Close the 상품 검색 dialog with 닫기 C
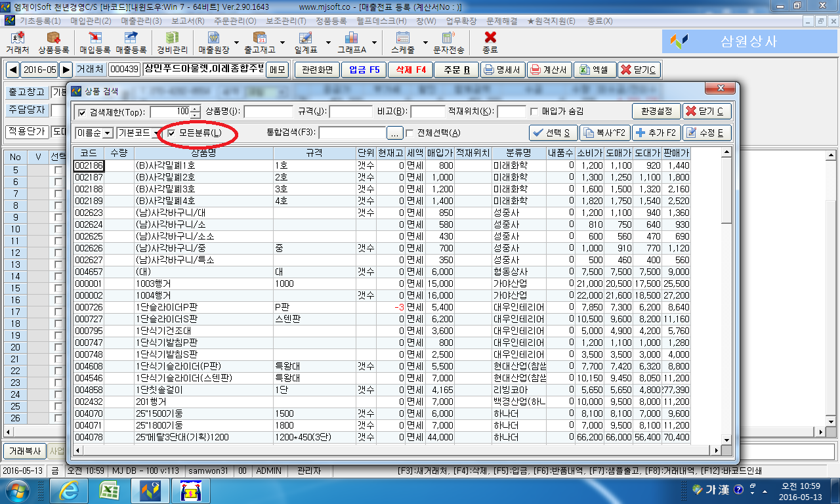 (707, 112)
